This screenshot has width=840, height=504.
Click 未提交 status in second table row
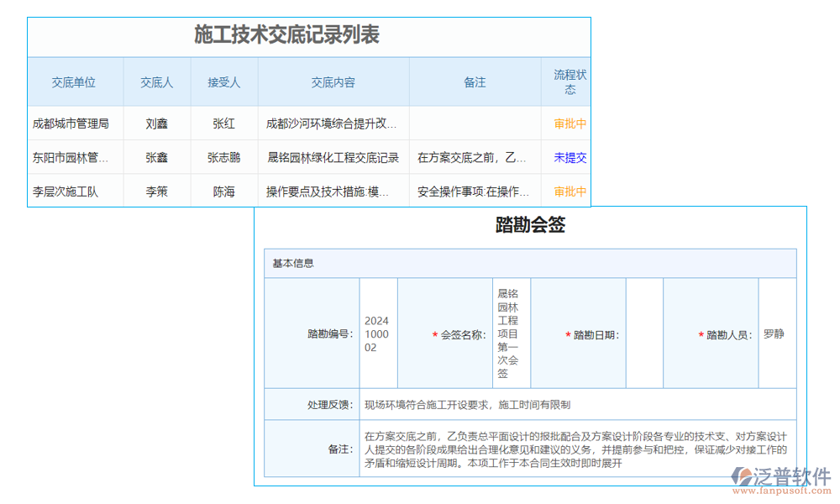568,156
